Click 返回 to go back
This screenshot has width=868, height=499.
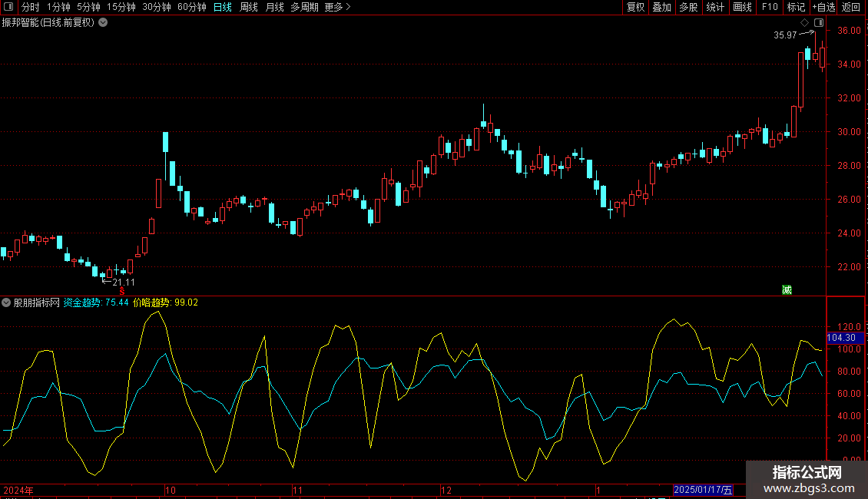coord(851,7)
